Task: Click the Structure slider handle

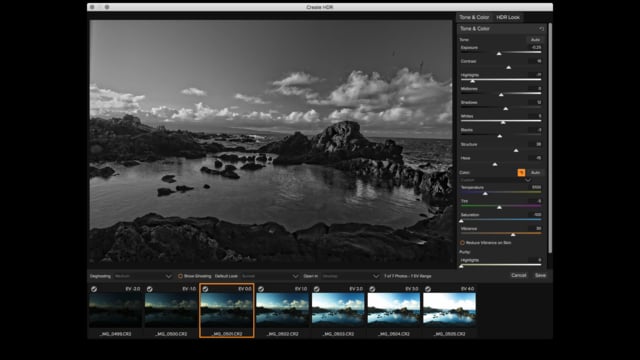Action: [516, 151]
